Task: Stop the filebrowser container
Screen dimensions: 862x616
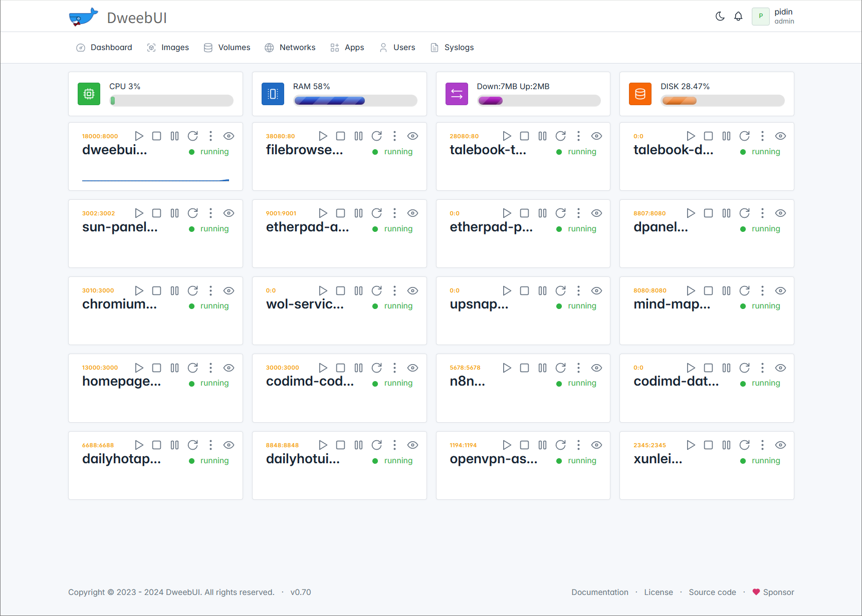Action: [340, 136]
